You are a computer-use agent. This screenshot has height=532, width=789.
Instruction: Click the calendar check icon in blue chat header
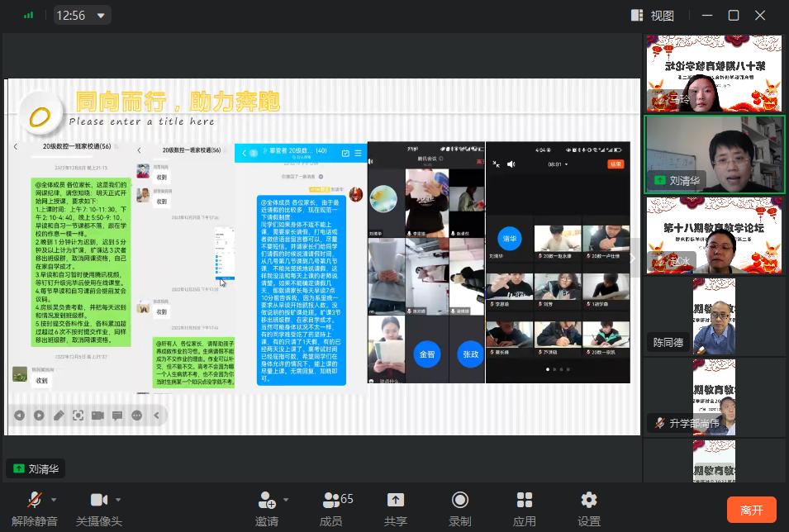point(345,153)
